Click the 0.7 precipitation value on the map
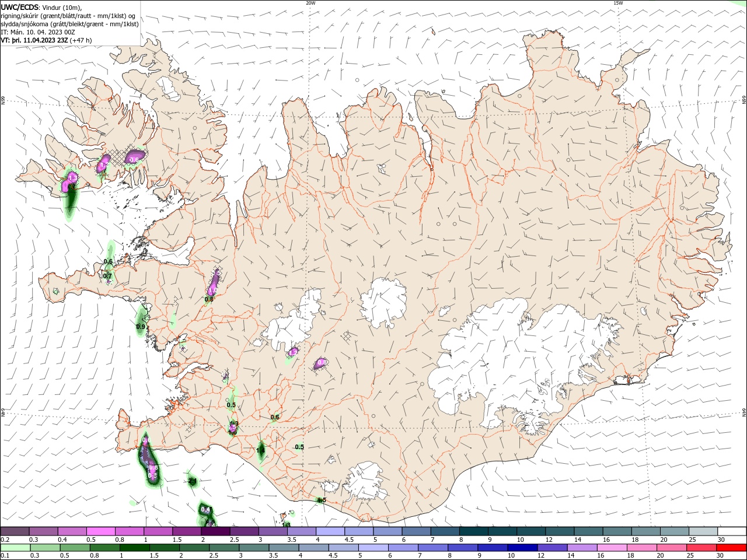 pyautogui.click(x=107, y=276)
